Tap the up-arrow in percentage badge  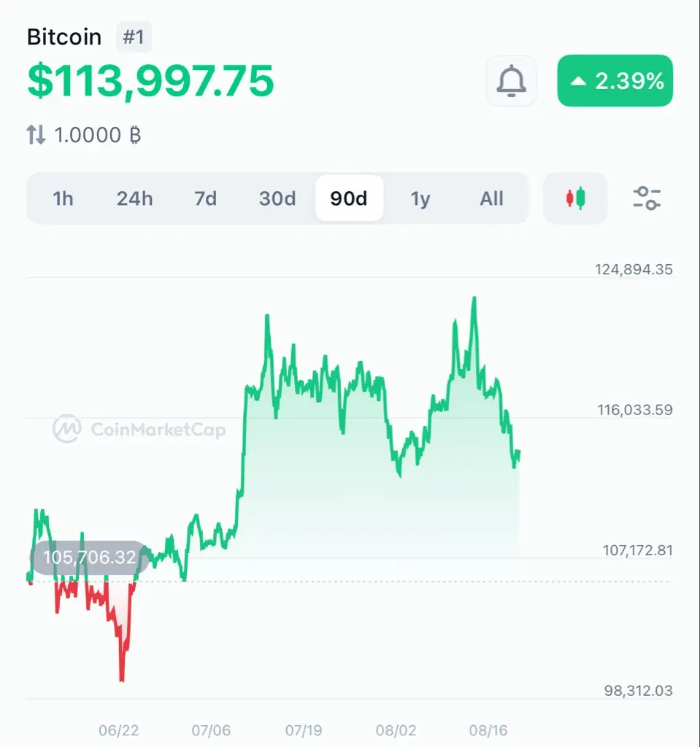578,81
